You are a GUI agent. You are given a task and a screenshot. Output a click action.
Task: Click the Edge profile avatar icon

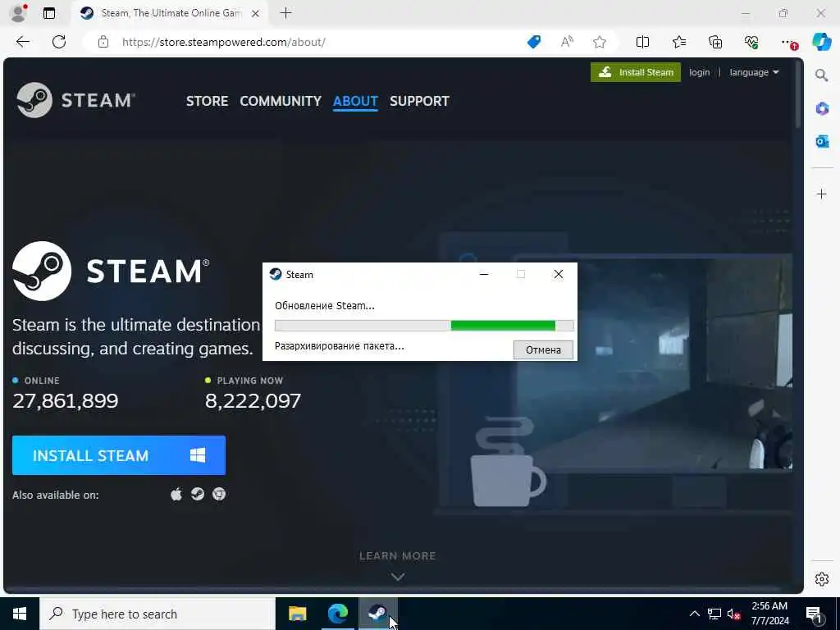click(x=18, y=13)
